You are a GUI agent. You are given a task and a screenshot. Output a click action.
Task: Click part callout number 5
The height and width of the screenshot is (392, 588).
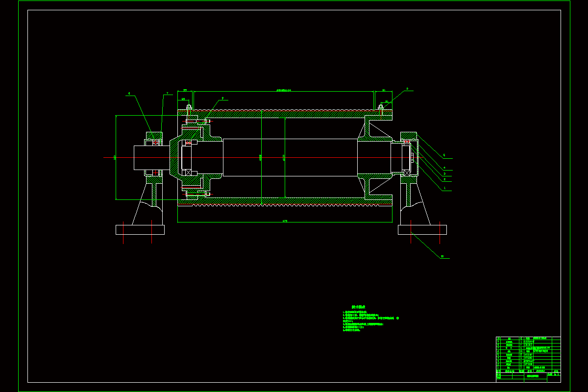coord(444,155)
